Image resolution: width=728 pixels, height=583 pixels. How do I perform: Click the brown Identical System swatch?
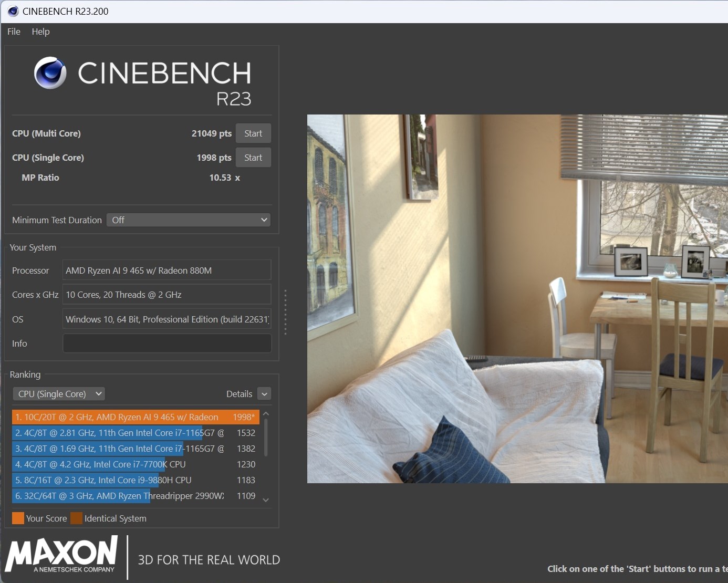[76, 518]
